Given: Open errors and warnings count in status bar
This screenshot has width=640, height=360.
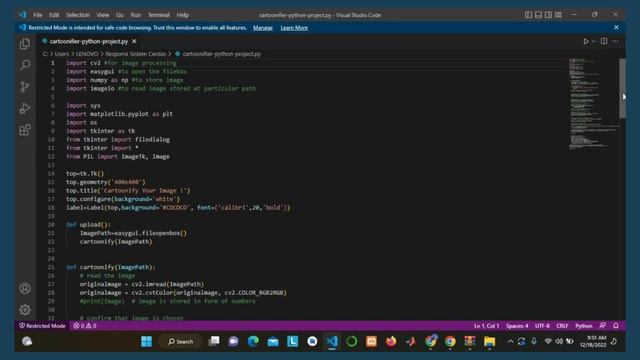Looking at the screenshot, I should [84, 326].
